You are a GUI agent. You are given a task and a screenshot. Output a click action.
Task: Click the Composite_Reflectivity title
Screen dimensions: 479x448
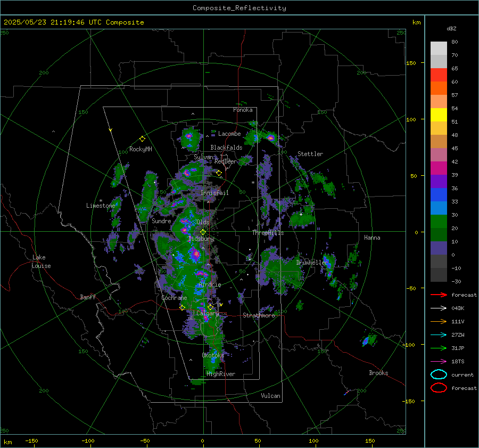240,8
